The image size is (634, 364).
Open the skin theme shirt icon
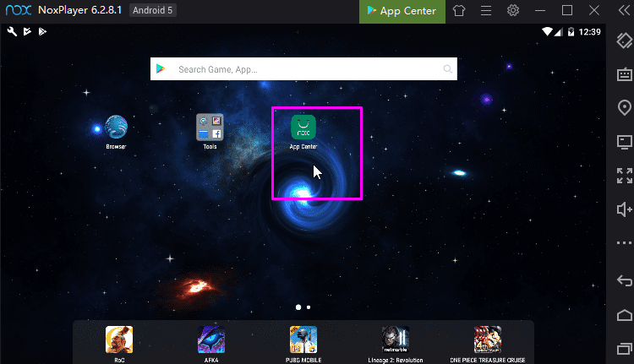point(459,10)
